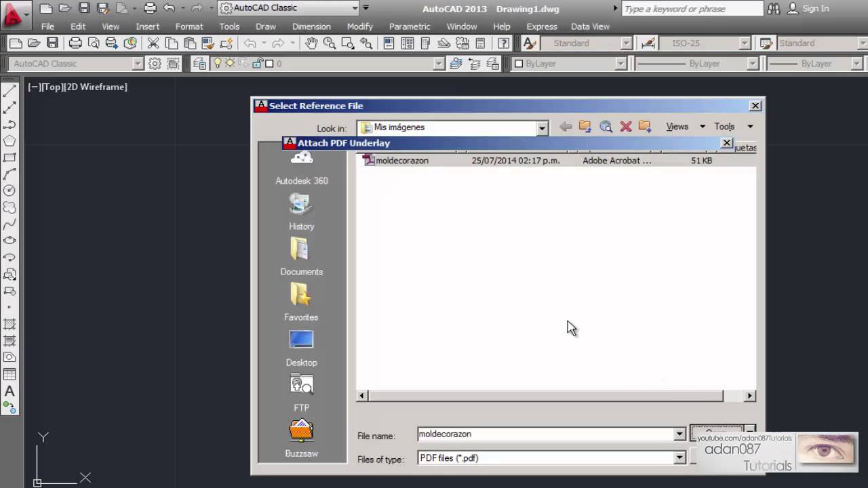Click the red Delete icon in dialog

pyautogui.click(x=626, y=127)
